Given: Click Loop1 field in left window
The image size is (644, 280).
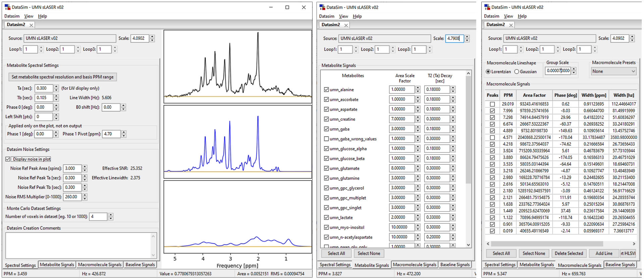Looking at the screenshot, I should 31,49.
